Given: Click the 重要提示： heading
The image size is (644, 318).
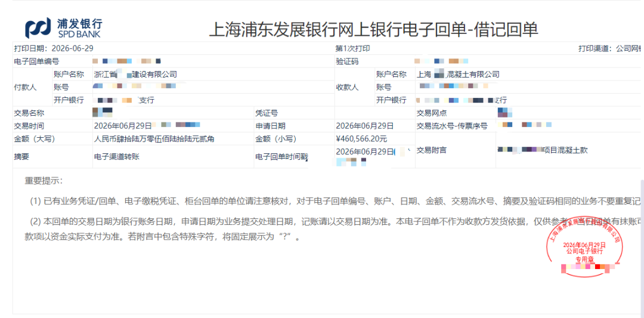Looking at the screenshot, I should pos(44,181).
